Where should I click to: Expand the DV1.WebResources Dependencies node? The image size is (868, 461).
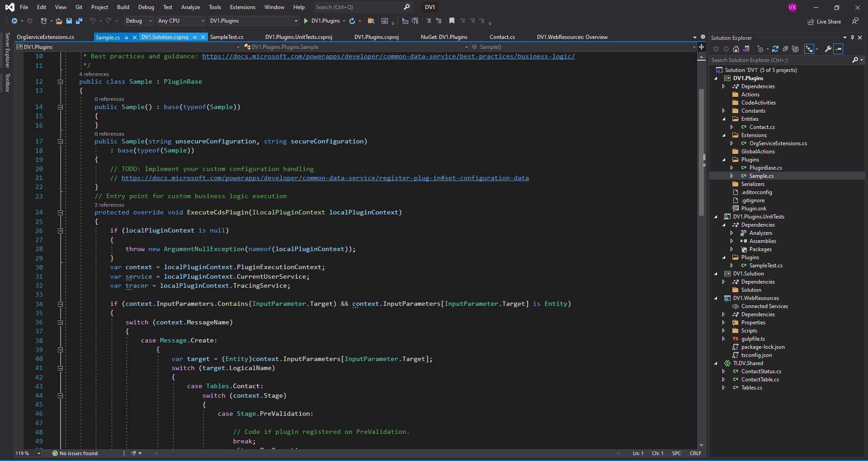pyautogui.click(x=723, y=314)
